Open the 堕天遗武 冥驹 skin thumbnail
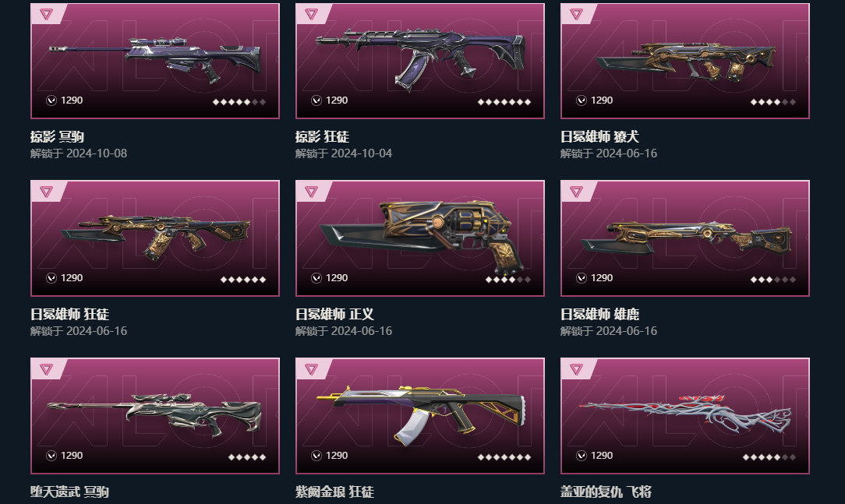 (x=155, y=416)
